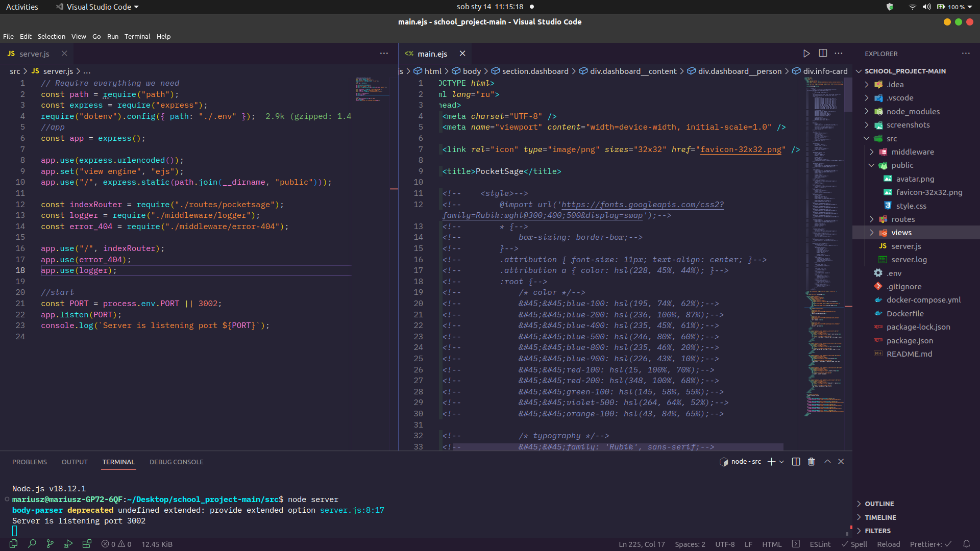
Task: Open the Selection menu
Action: coord(52,37)
